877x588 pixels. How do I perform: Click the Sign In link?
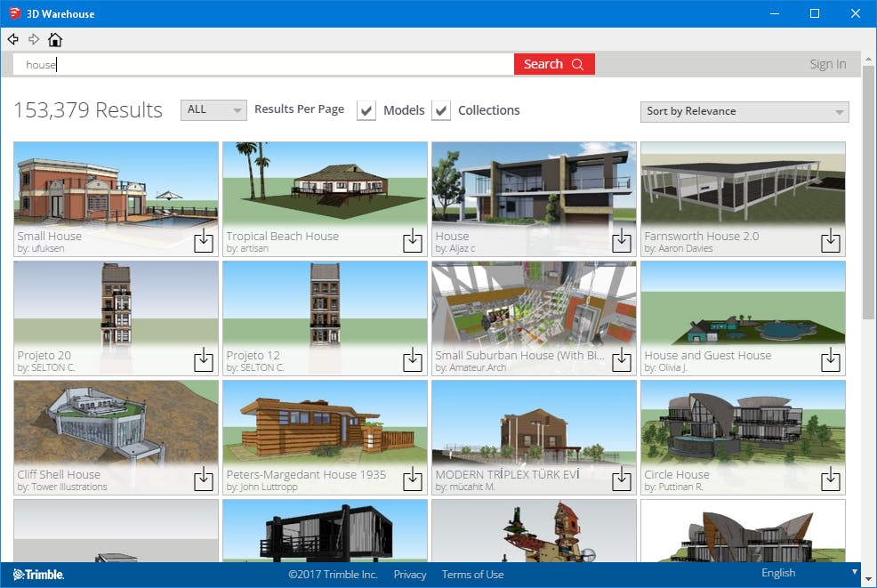828,64
